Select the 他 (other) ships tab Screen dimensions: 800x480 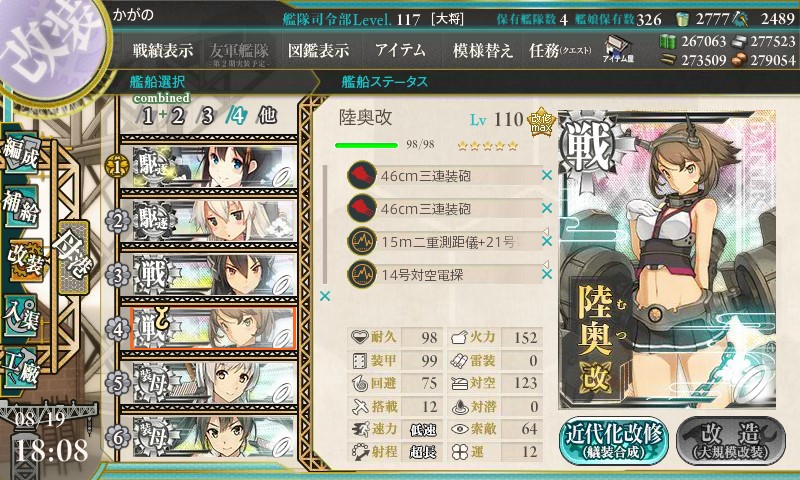(267, 115)
